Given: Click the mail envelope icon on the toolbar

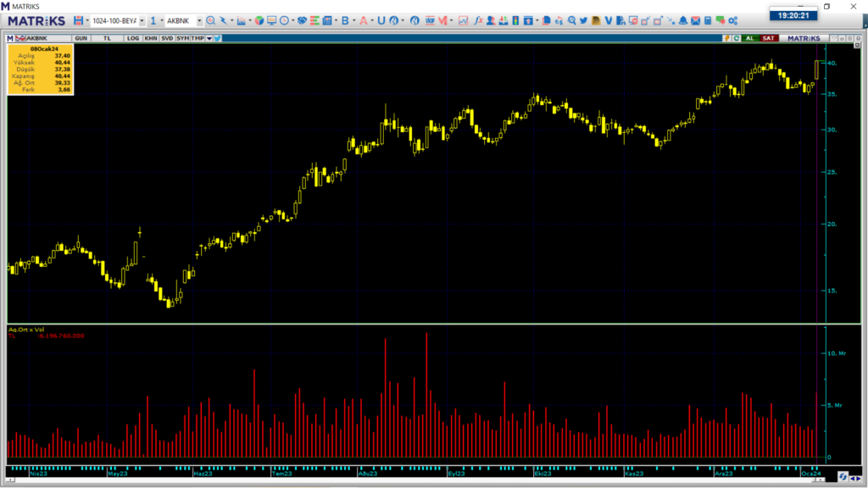Looking at the screenshot, I should pos(695,19).
